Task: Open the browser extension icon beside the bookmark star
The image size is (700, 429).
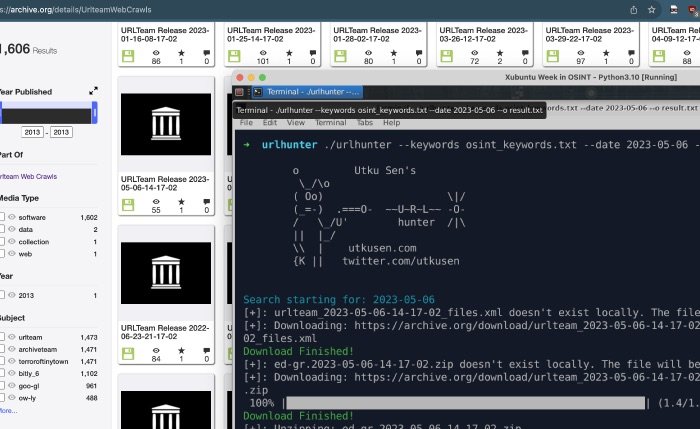Action: tap(674, 10)
